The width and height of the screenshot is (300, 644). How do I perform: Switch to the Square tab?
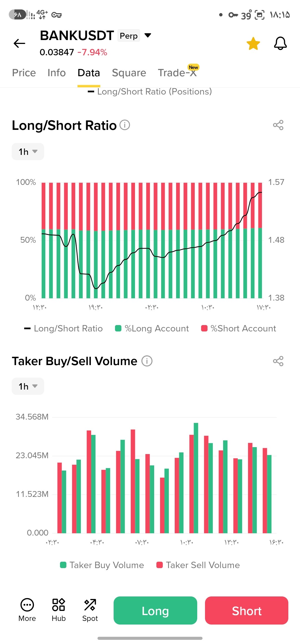[129, 73]
